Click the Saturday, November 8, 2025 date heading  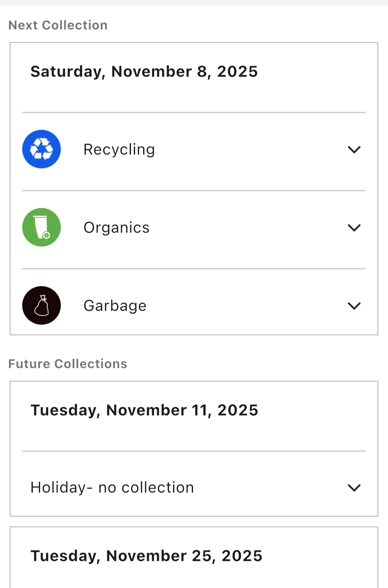(144, 71)
